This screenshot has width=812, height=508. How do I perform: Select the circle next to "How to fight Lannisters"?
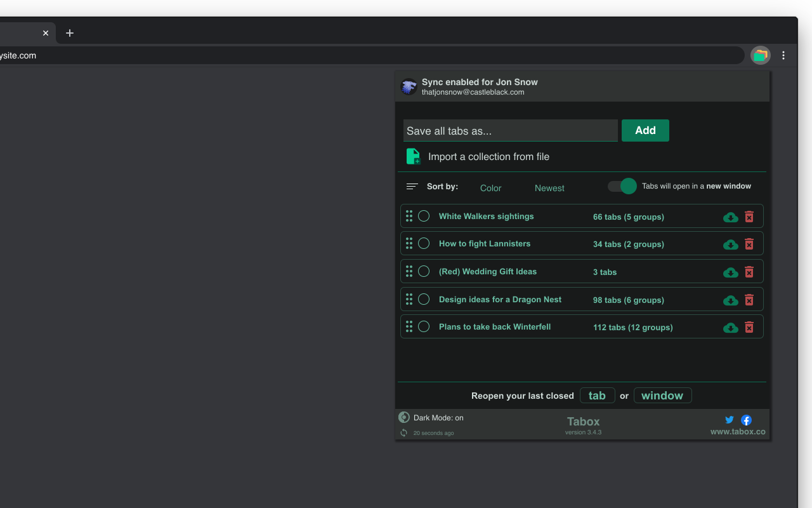(424, 243)
